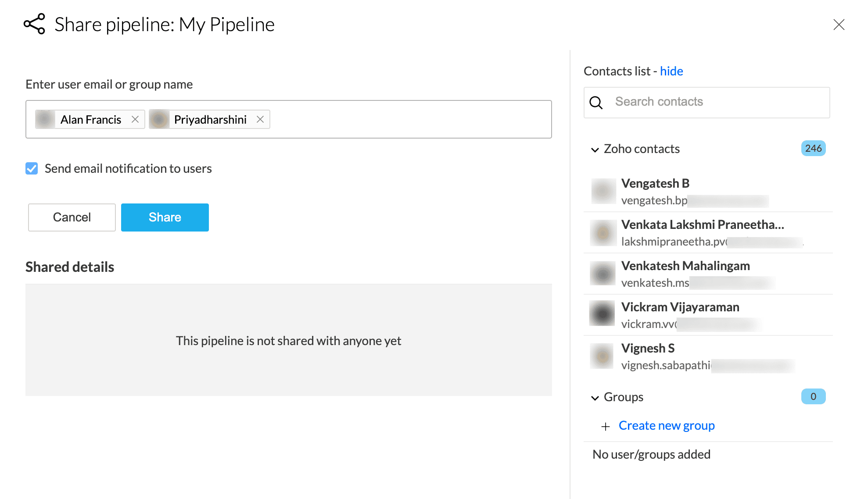
Task: Collapse the Zoho contacts section
Action: pos(595,150)
